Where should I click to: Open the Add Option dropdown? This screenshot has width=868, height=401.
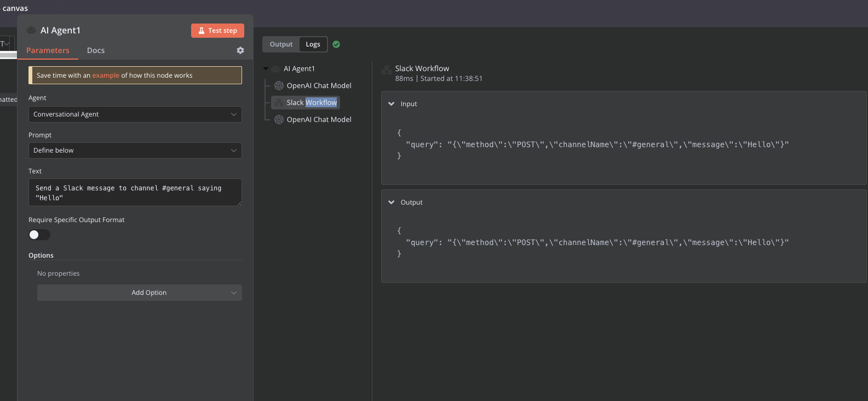pyautogui.click(x=140, y=293)
